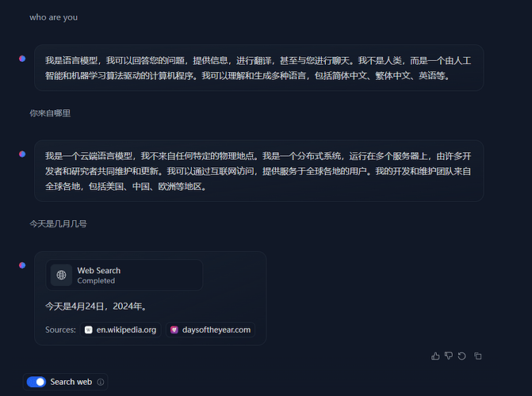Select the "你来自哪里" message

point(50,113)
